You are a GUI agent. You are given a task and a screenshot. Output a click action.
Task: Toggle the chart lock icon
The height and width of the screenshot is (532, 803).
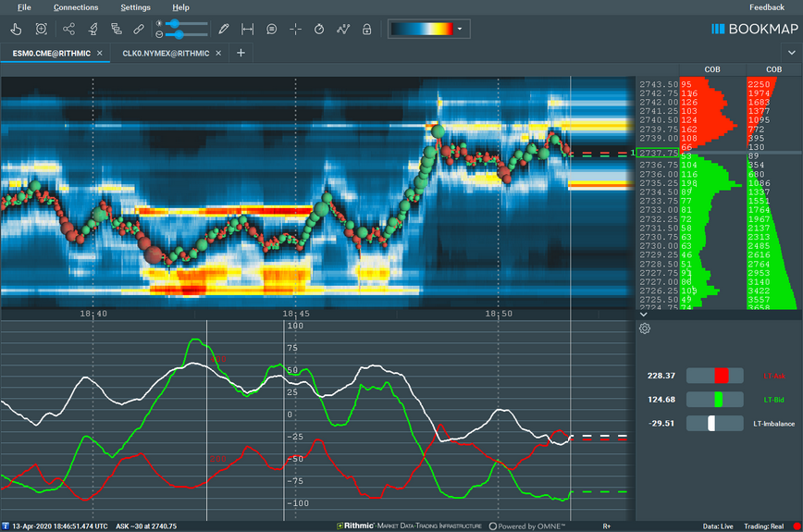(x=367, y=30)
